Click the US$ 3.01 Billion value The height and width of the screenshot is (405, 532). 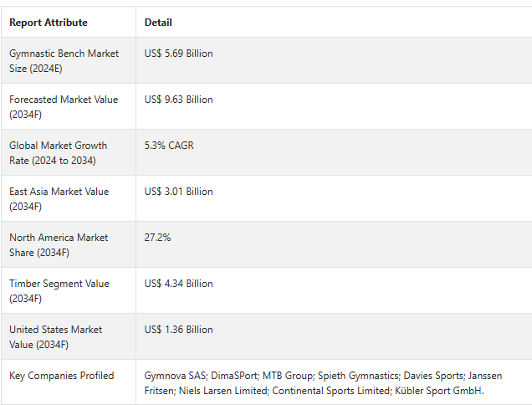point(178,192)
